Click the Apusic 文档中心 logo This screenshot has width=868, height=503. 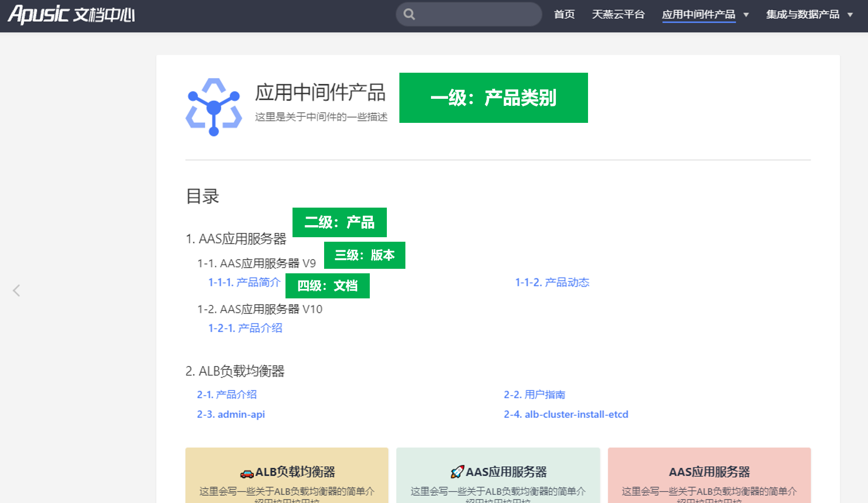click(x=71, y=14)
